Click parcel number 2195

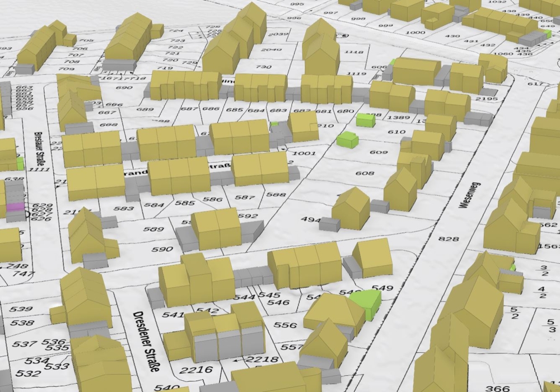click(x=489, y=99)
